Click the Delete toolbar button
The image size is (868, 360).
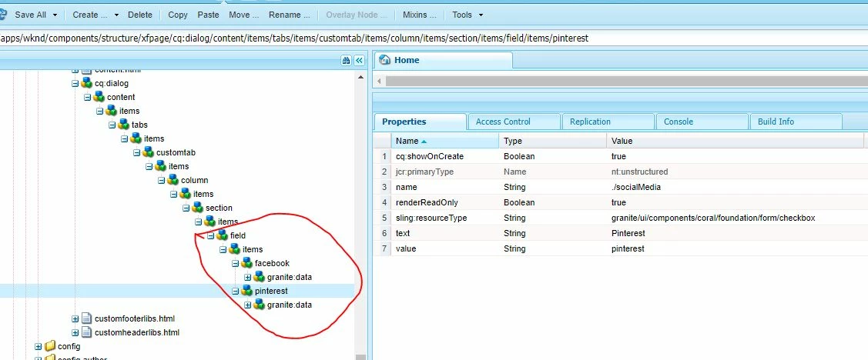click(x=140, y=15)
